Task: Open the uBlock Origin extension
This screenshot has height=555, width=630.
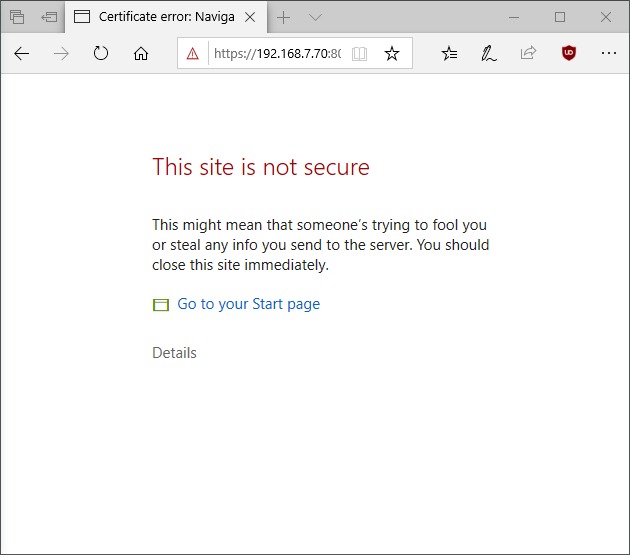Action: 569,54
